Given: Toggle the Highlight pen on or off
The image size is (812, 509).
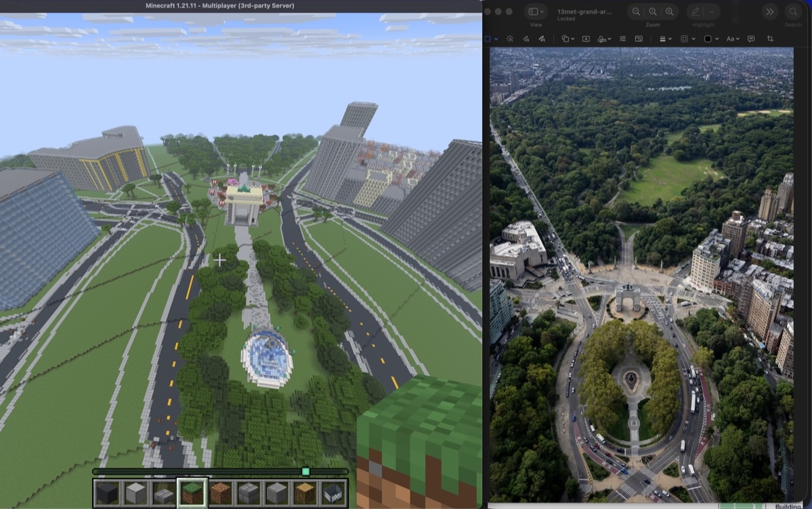Looking at the screenshot, I should coord(696,12).
